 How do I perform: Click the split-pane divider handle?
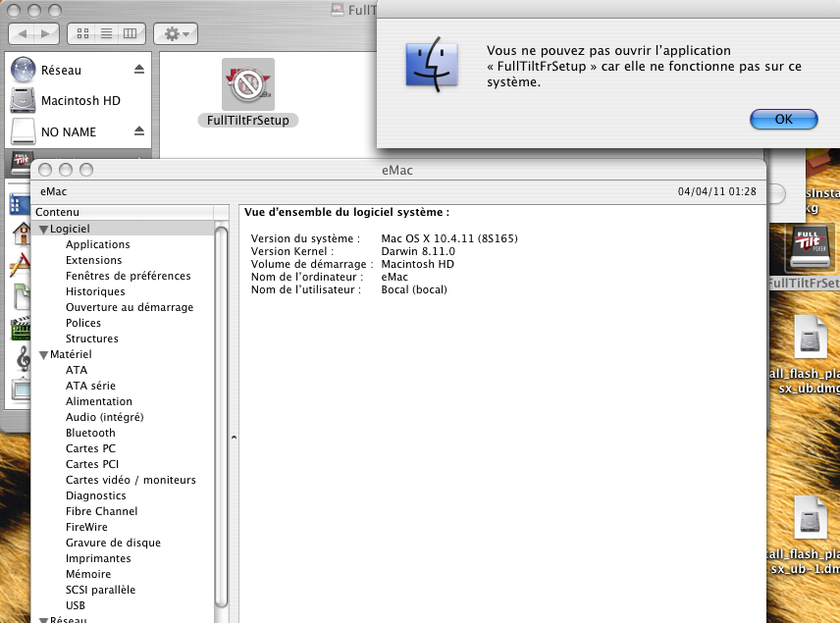(235, 438)
